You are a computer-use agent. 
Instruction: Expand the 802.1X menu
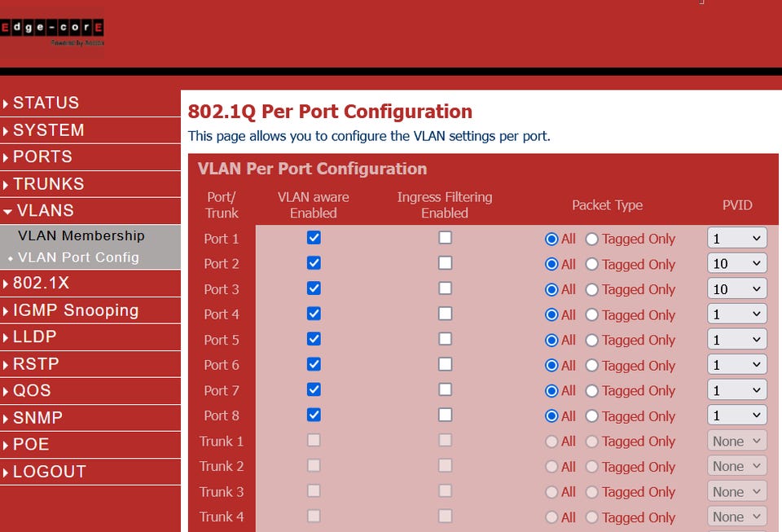click(x=41, y=284)
